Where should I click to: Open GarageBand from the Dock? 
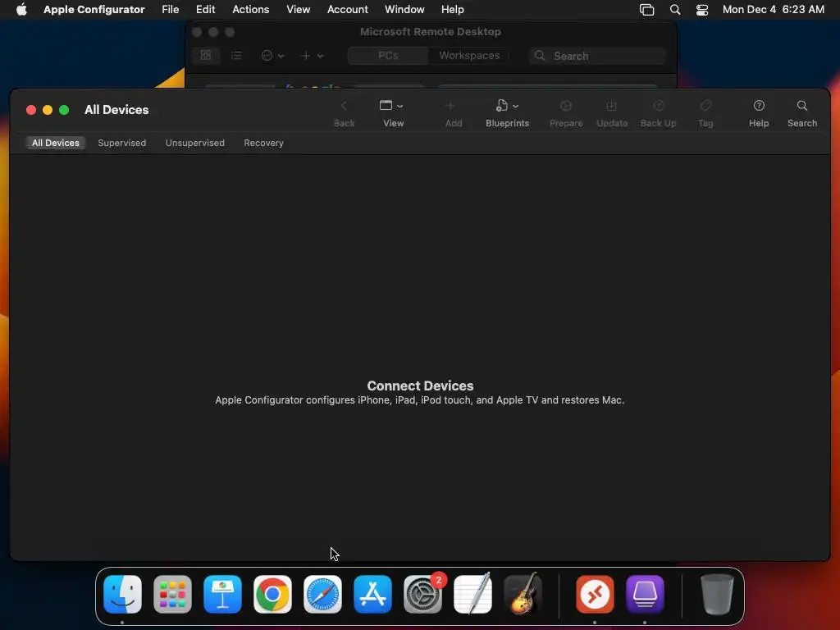click(523, 595)
